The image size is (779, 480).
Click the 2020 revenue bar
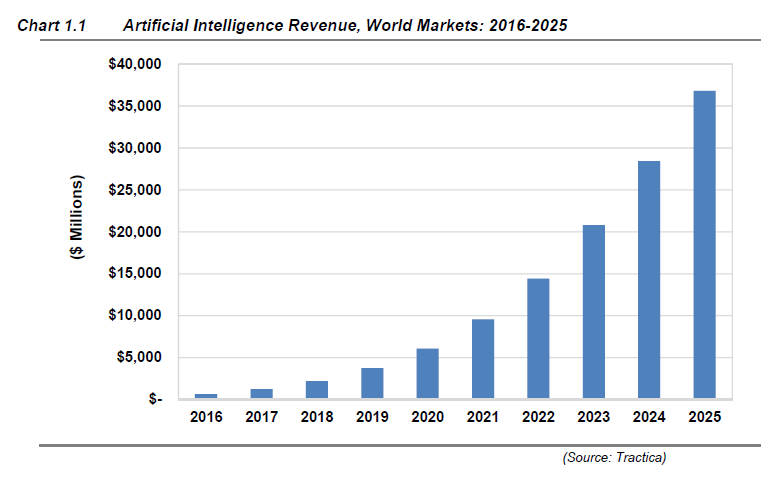(428, 374)
